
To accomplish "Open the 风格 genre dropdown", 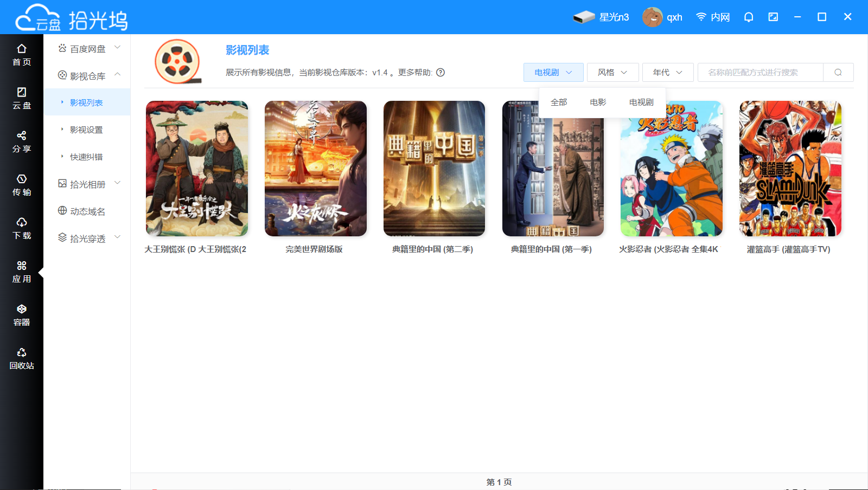I will (x=612, y=72).
